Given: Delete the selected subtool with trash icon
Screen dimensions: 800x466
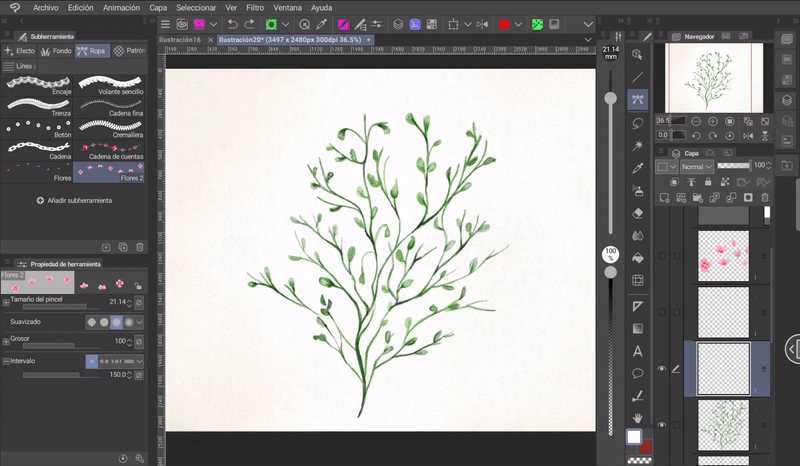Looking at the screenshot, I should [139, 246].
